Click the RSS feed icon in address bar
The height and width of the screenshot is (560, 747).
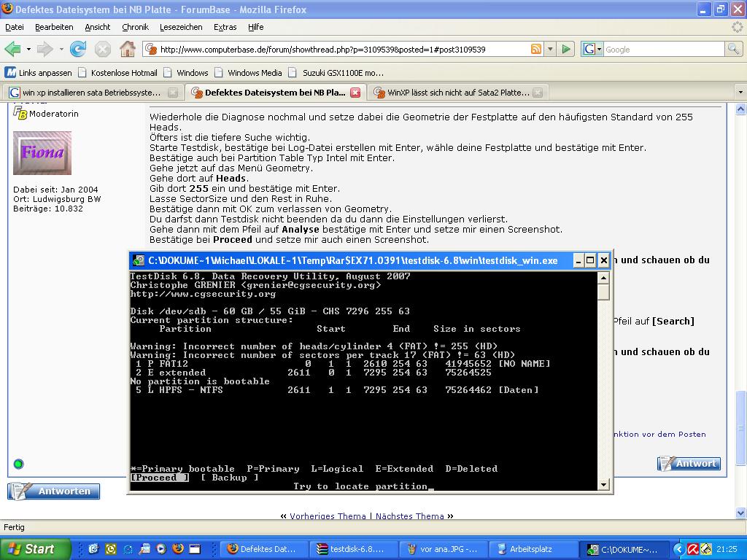536,49
